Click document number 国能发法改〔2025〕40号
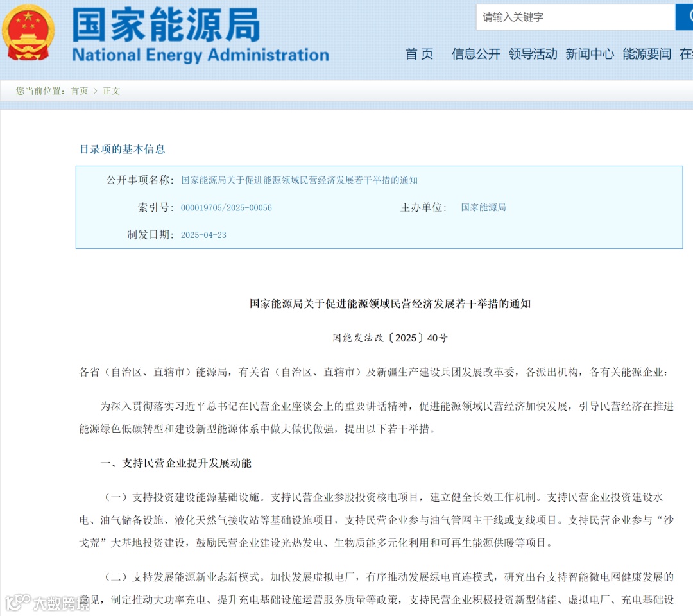 pos(390,338)
